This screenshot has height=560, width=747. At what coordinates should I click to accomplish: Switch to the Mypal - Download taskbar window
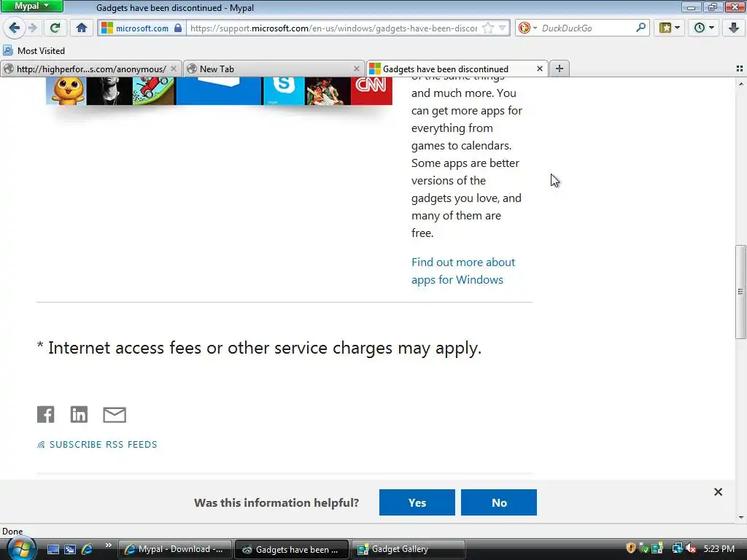175,549
